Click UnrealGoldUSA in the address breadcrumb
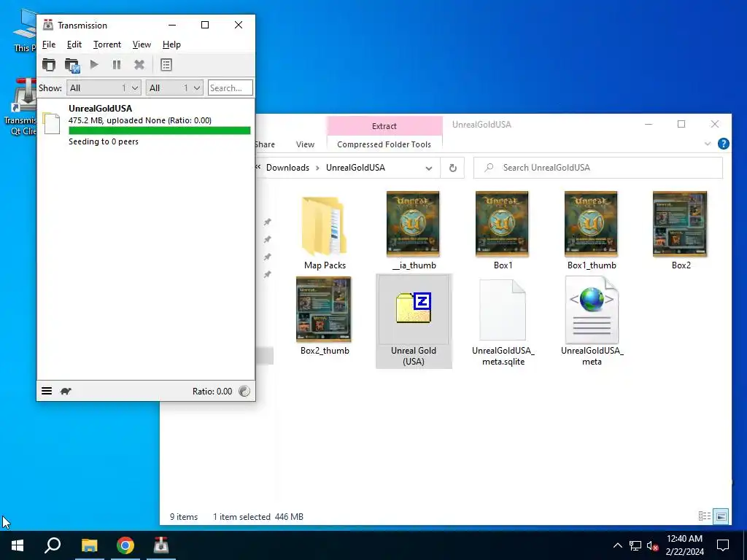Screen dimensions: 747x560 pyautogui.click(x=355, y=168)
